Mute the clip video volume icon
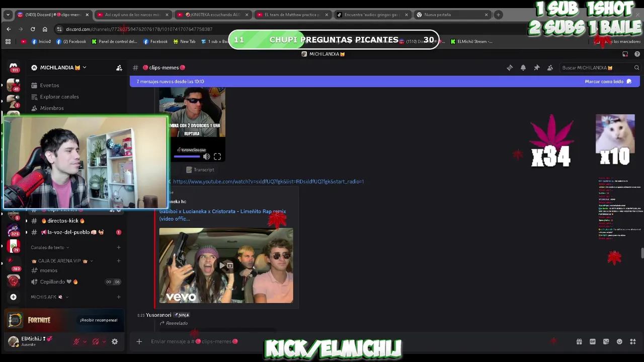The image size is (644, 362). click(x=206, y=156)
